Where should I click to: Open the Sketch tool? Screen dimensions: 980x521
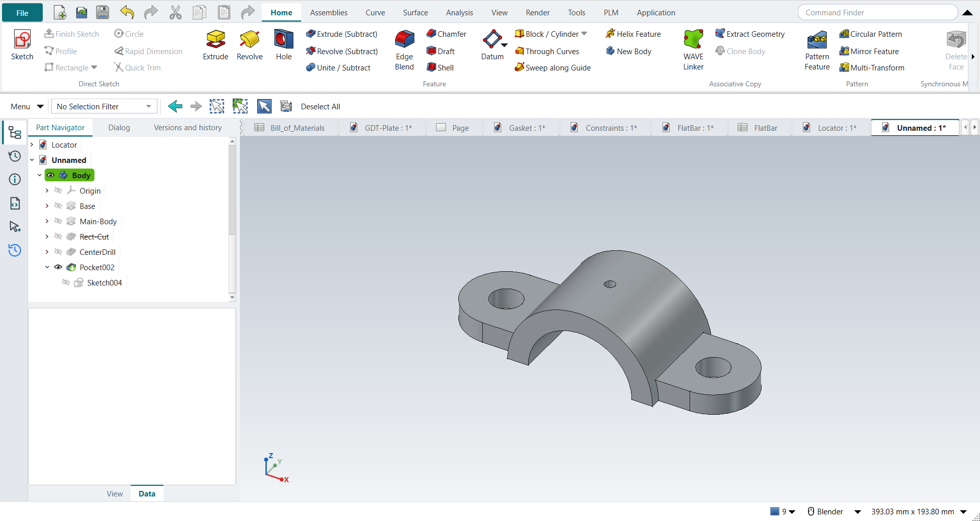click(x=22, y=45)
